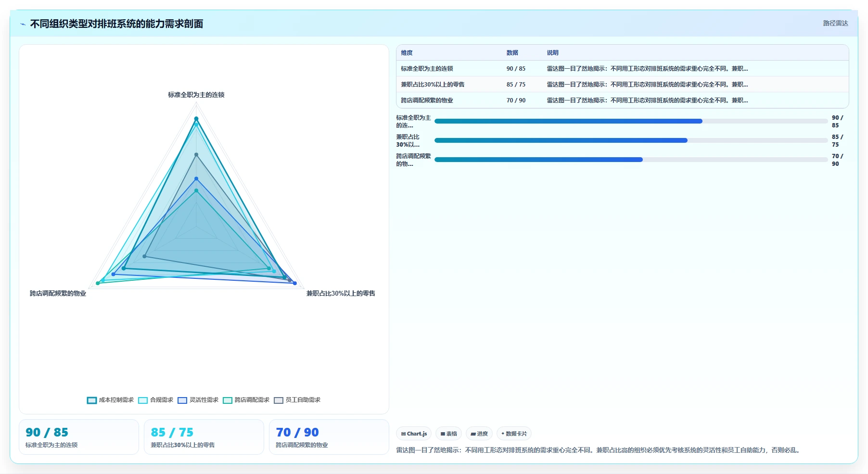Toggle the 员工自助需求 legend swatch
868x474 pixels.
[x=279, y=400]
